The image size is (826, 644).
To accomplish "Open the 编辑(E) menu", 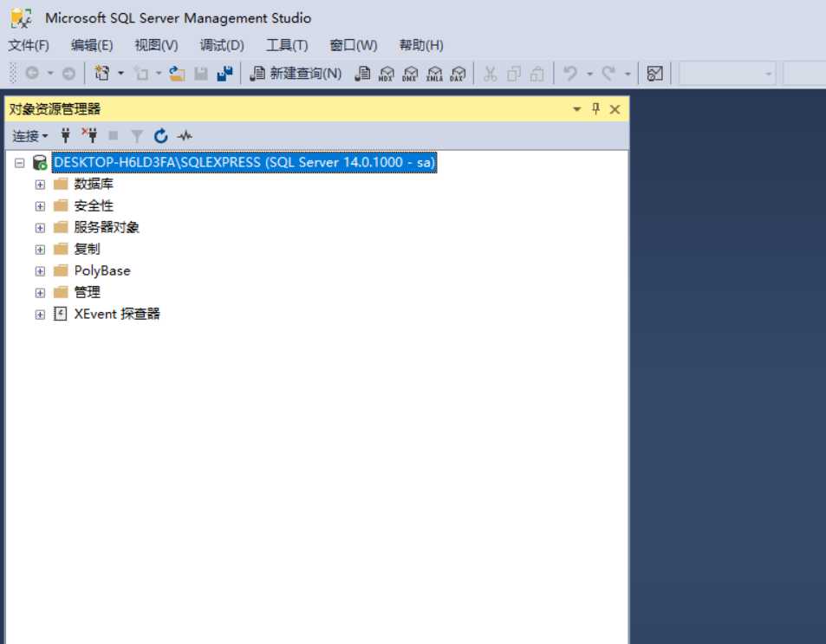I will coord(92,45).
